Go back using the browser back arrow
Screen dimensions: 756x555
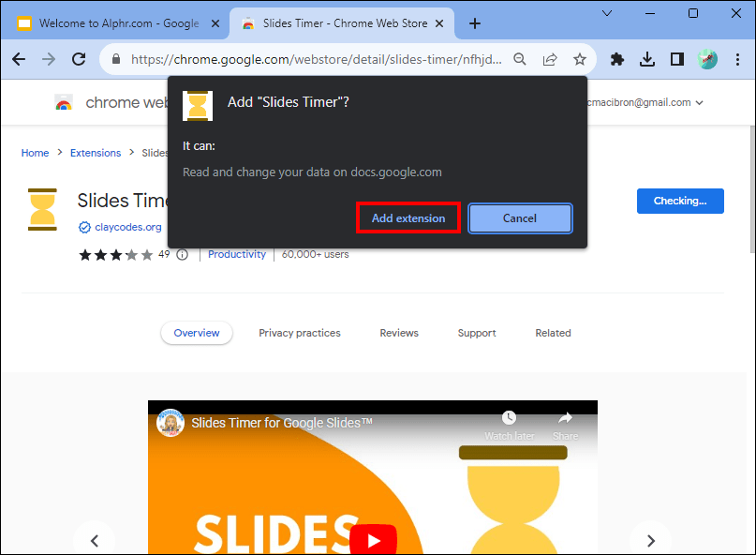(19, 59)
